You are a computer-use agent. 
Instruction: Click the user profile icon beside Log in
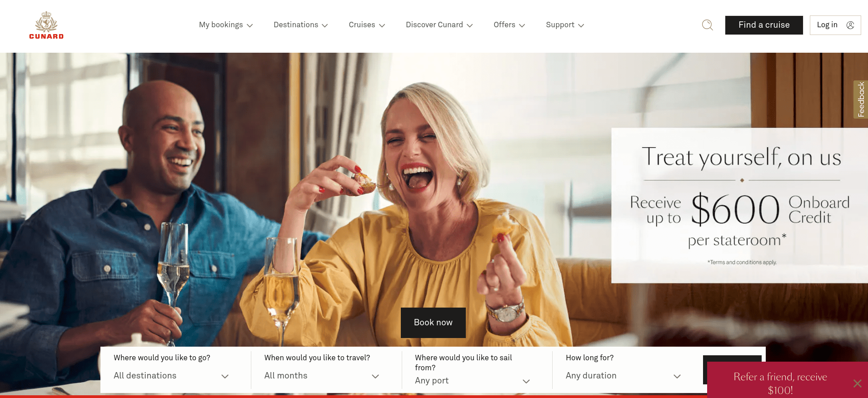(850, 25)
